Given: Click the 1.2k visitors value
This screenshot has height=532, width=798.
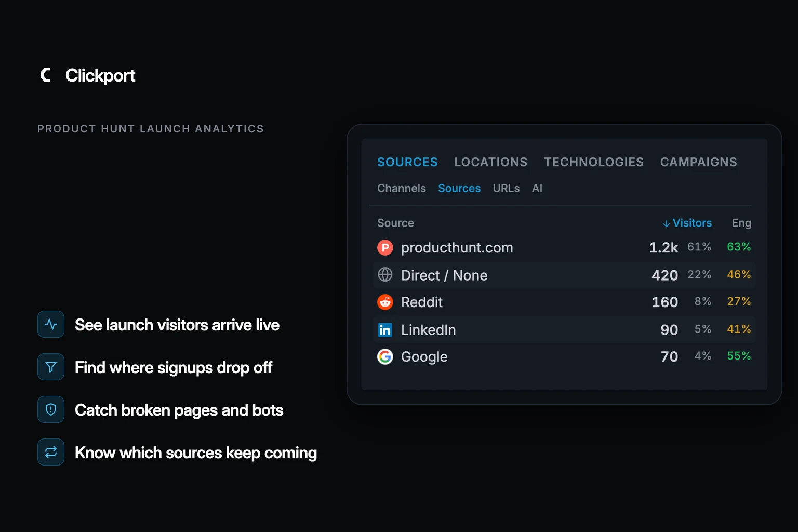Looking at the screenshot, I should coord(663,248).
